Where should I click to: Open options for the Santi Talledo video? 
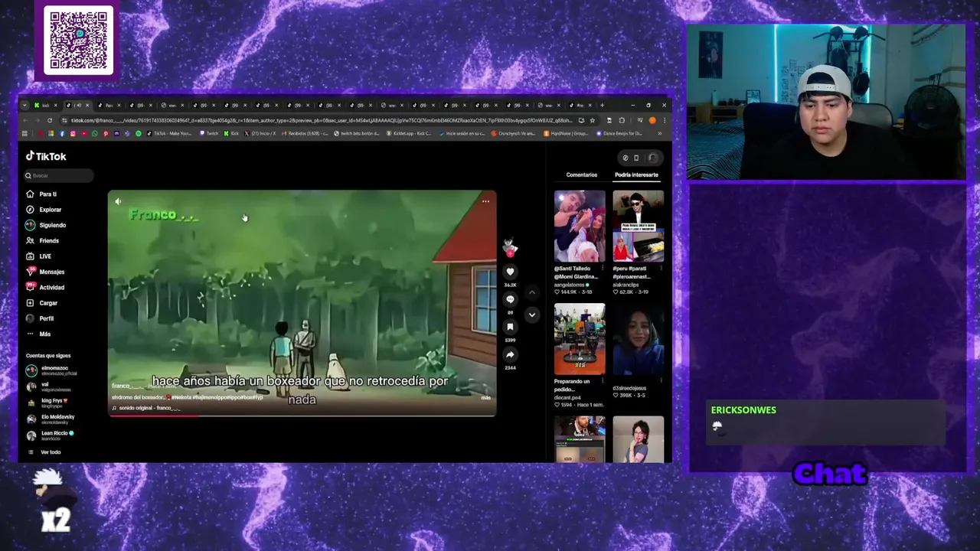(603, 267)
